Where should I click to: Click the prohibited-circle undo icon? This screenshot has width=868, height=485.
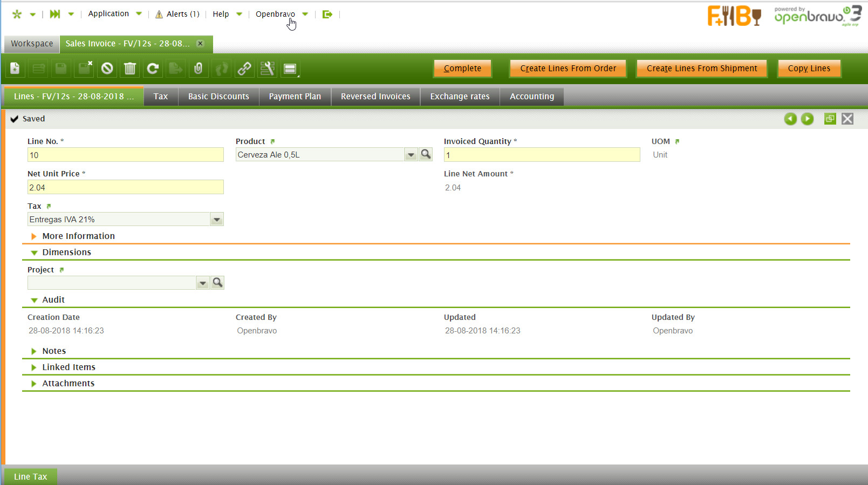[107, 69]
